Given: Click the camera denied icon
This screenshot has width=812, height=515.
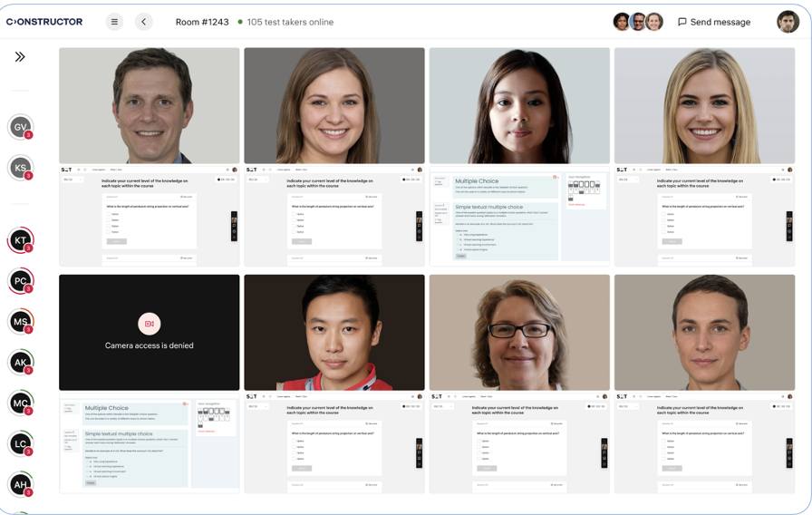Looking at the screenshot, I should 150,324.
